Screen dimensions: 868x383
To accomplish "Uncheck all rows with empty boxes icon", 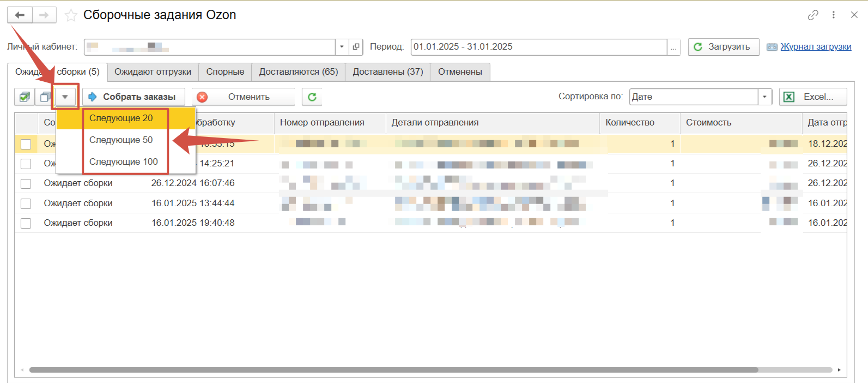I will [45, 97].
